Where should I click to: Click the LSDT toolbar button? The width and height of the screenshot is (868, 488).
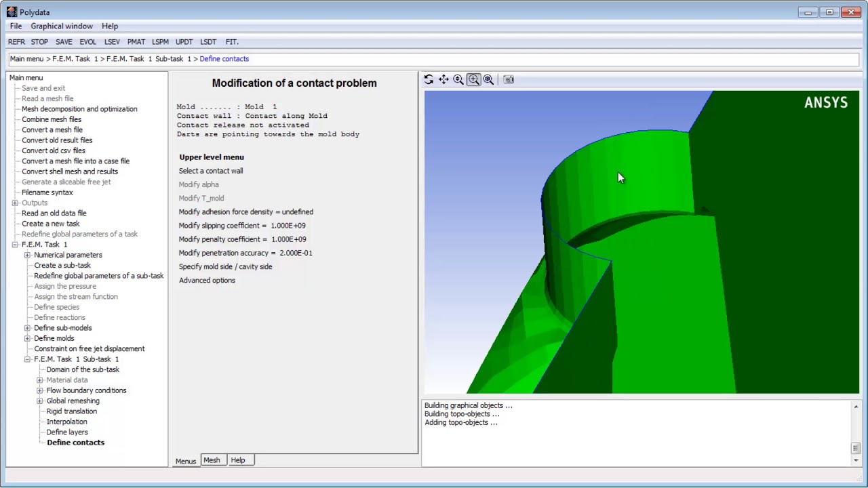pos(208,42)
